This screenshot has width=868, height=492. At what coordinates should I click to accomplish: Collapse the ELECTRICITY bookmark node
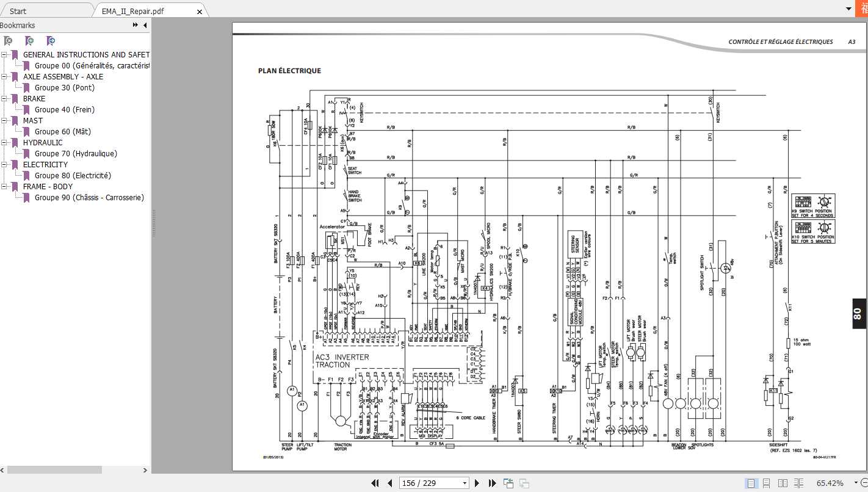(x=5, y=164)
